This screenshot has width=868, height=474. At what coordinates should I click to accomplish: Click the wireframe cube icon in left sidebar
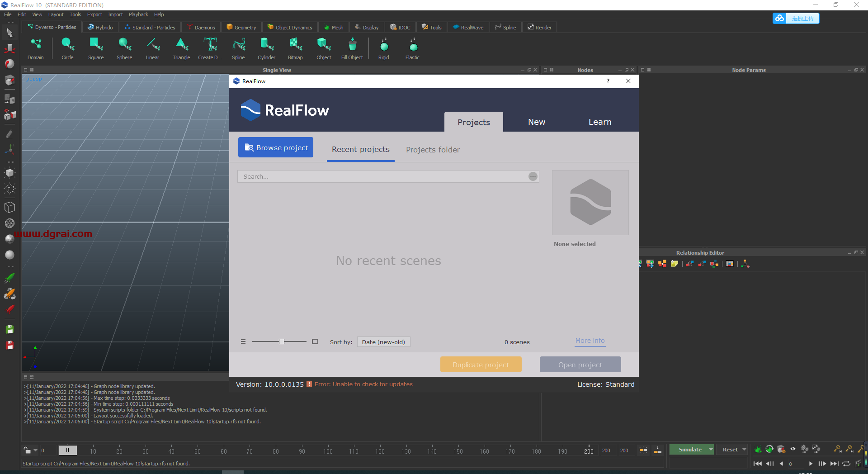pos(9,207)
